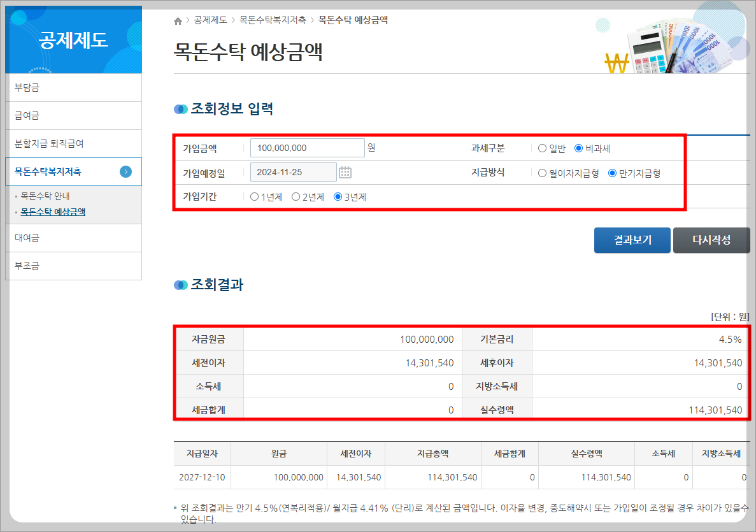Click the 결과보기 button
The image size is (756, 532).
(632, 240)
